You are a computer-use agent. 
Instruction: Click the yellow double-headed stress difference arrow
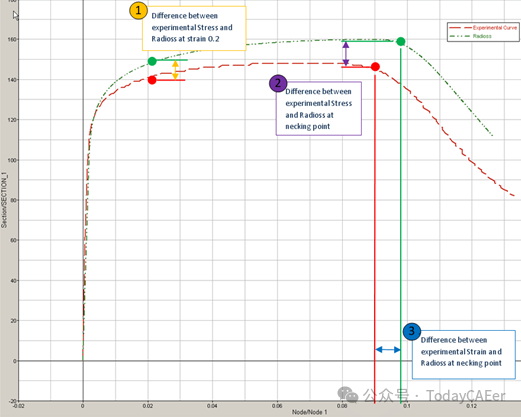coord(175,70)
